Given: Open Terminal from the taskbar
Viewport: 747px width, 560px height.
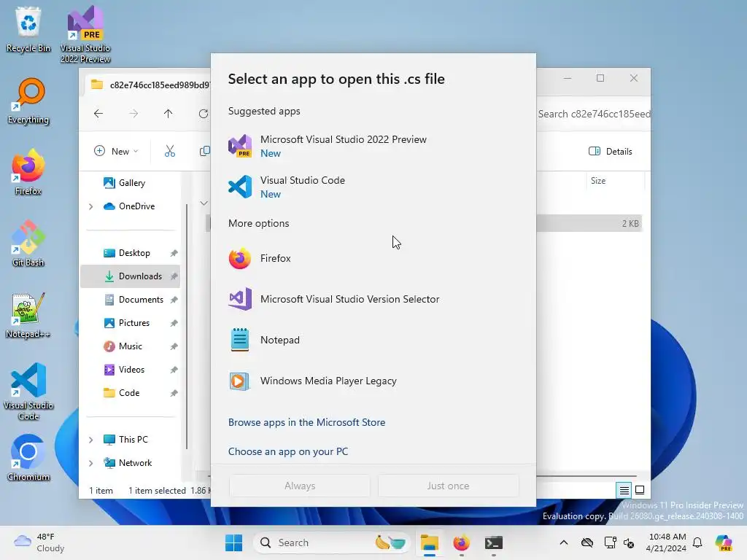Looking at the screenshot, I should [x=494, y=542].
